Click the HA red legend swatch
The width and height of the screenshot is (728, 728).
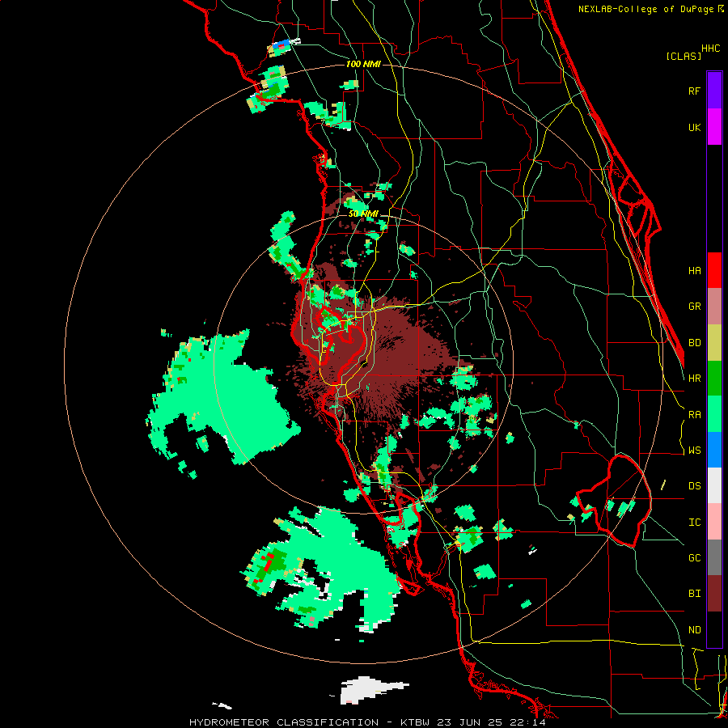point(714,270)
